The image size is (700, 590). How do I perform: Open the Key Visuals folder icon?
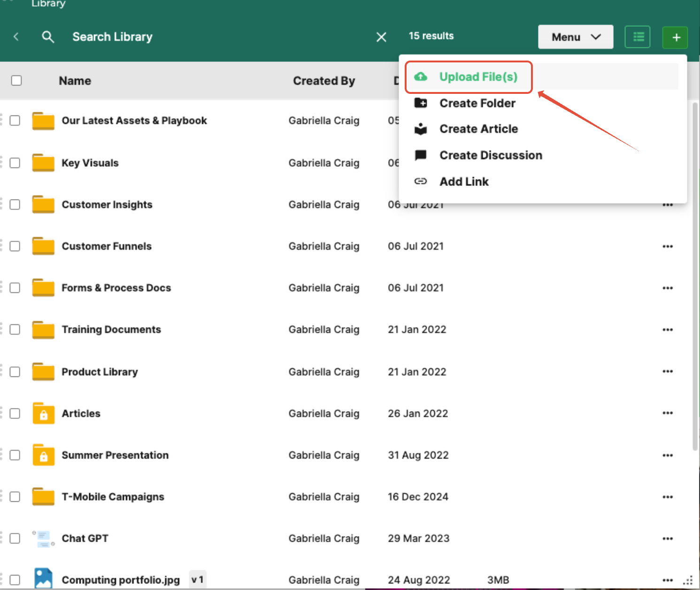(43, 162)
